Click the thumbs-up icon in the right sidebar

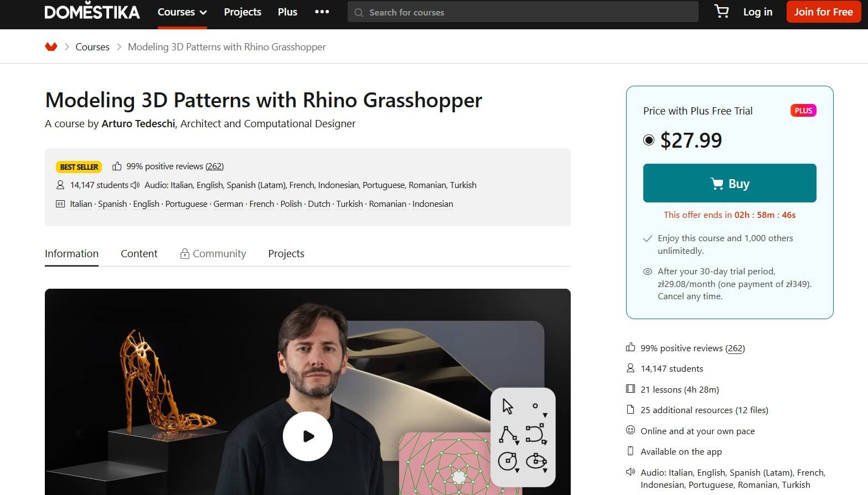pos(631,347)
